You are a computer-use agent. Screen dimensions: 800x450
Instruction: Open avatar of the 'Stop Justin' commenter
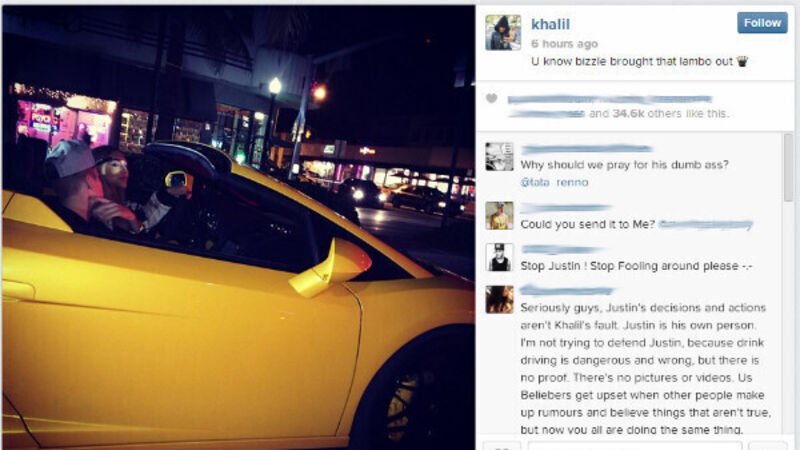(499, 257)
